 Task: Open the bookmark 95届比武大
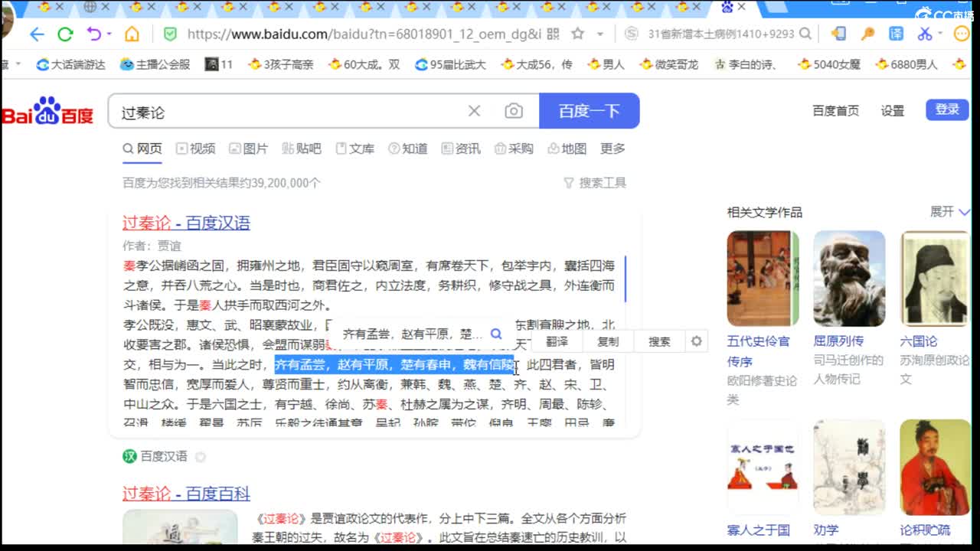(x=450, y=64)
